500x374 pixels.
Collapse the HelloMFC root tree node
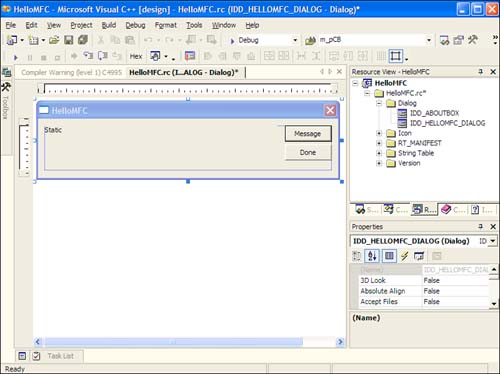(x=355, y=83)
